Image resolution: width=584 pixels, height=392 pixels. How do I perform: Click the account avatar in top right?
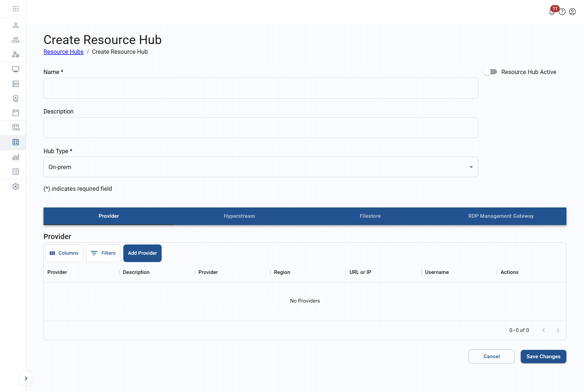click(572, 12)
